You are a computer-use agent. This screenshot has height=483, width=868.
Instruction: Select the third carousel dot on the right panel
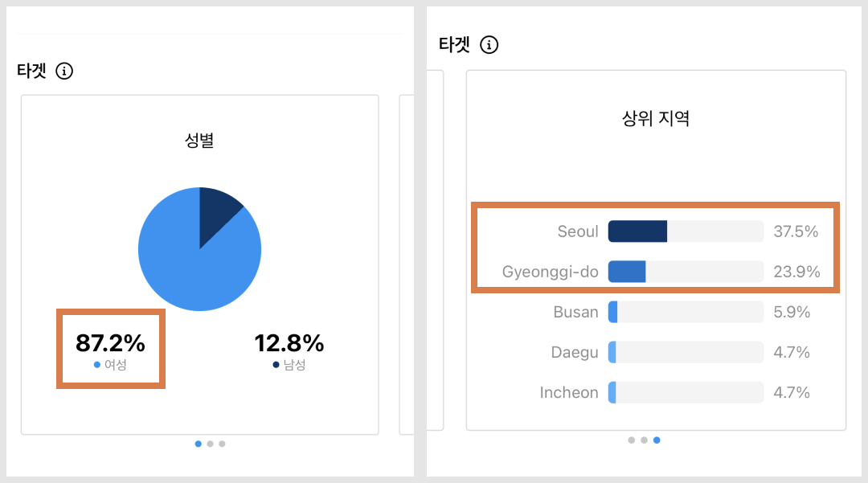pos(657,440)
